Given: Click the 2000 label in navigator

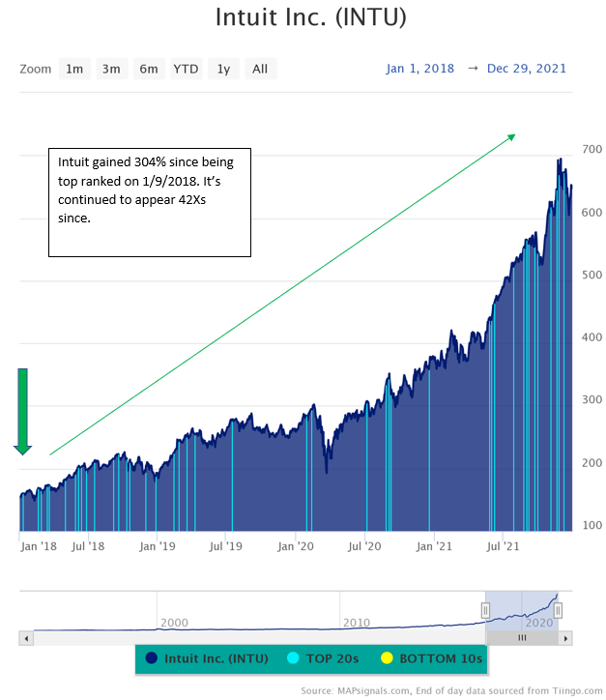Looking at the screenshot, I should tap(175, 623).
